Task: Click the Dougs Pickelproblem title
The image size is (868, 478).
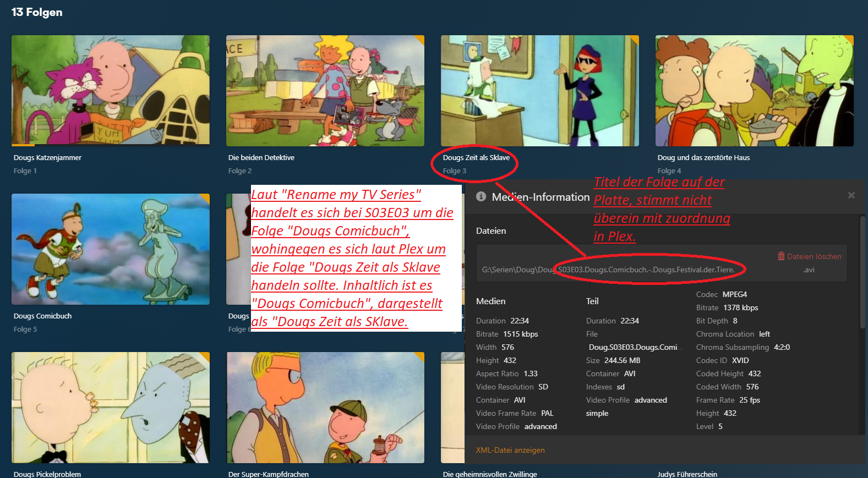Action: [x=47, y=474]
